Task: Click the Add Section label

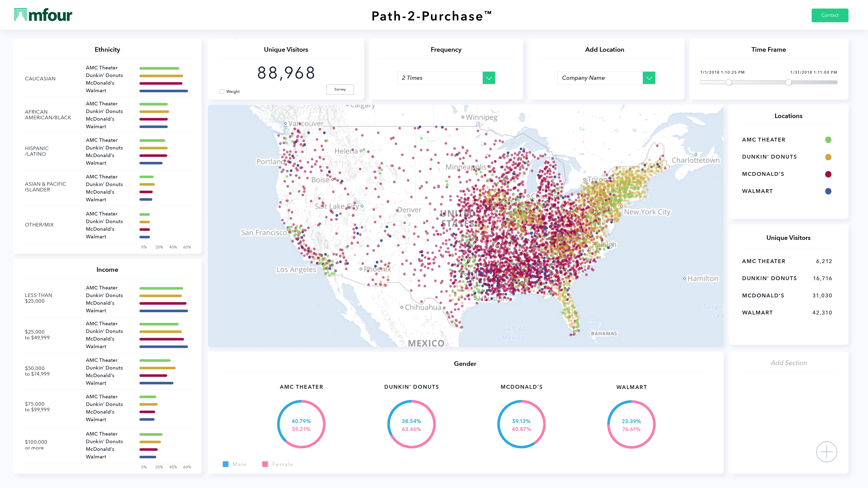Action: click(x=789, y=363)
